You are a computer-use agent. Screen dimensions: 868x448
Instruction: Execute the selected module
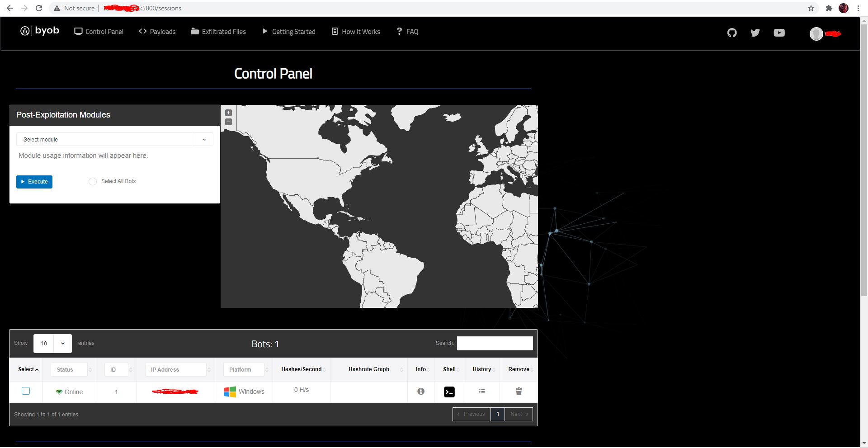34,182
